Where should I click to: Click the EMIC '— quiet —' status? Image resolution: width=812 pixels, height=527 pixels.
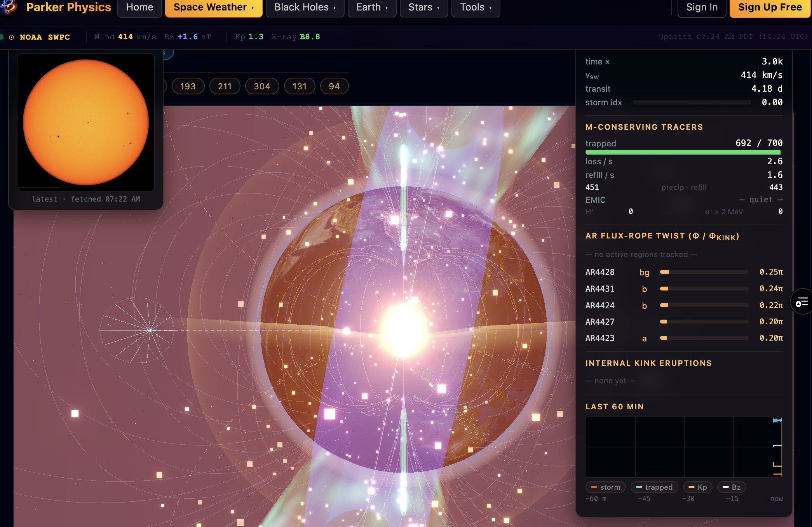(x=761, y=200)
